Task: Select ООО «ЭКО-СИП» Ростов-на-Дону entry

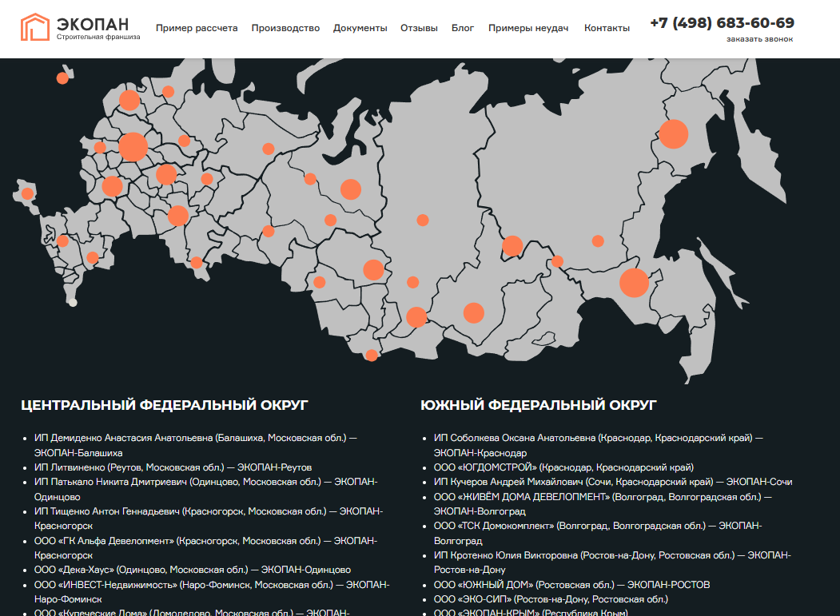Action: click(x=551, y=599)
